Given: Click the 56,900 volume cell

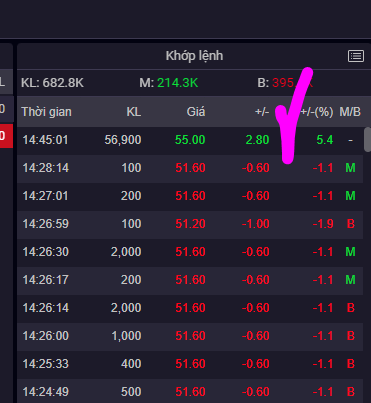Looking at the screenshot, I should pos(123,140).
